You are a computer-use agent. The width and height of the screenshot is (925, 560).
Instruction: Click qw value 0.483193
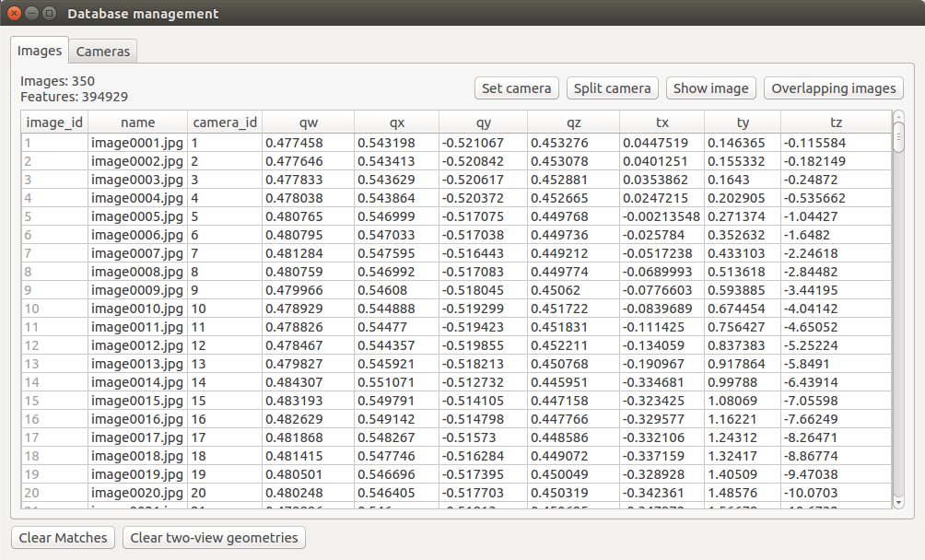pos(308,401)
